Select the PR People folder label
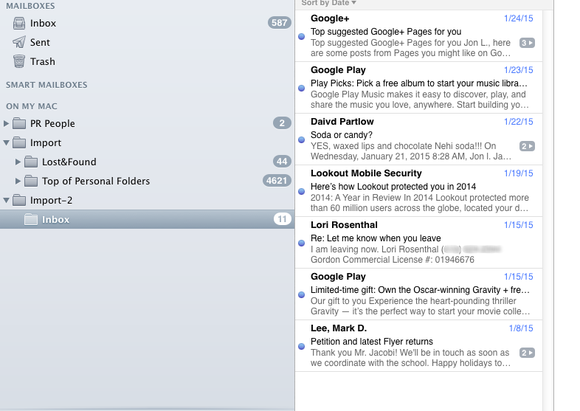580x411 pixels. pyautogui.click(x=53, y=124)
